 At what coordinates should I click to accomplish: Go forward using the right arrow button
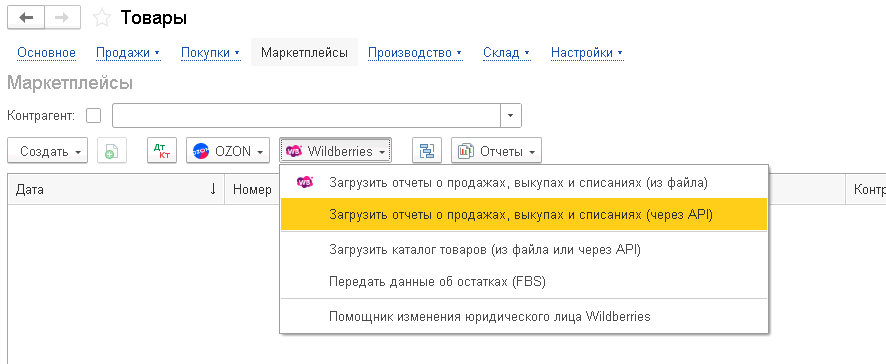(62, 18)
